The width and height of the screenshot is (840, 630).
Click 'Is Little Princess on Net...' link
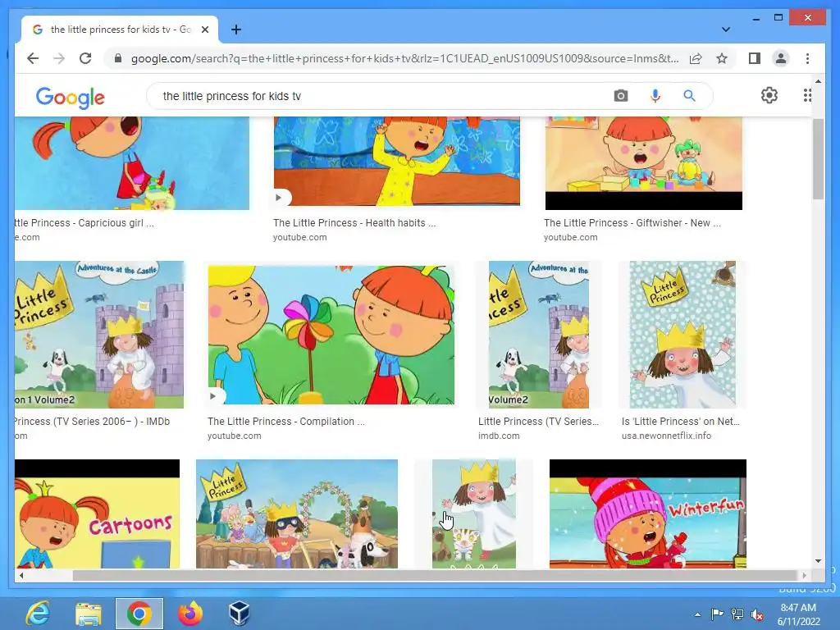pyautogui.click(x=680, y=421)
